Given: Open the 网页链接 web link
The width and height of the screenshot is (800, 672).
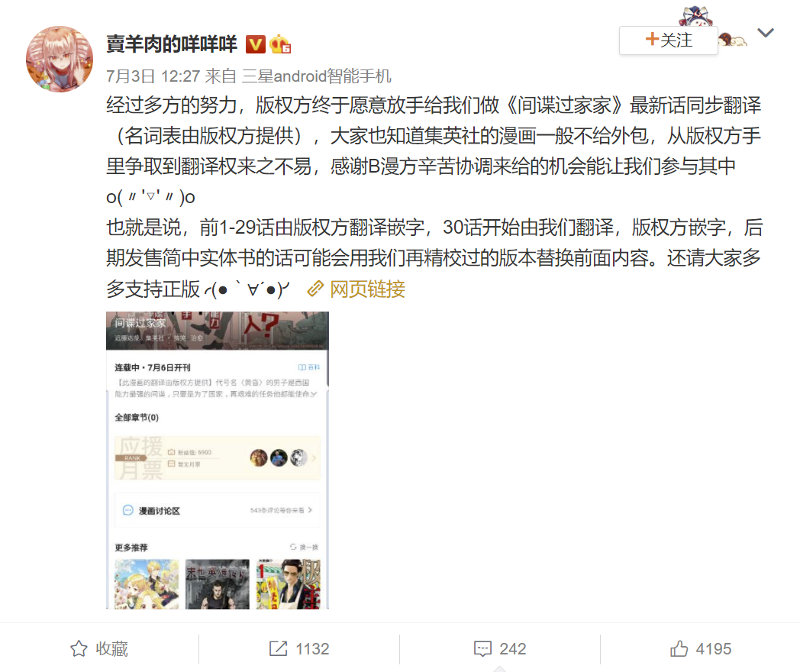Looking at the screenshot, I should pyautogui.click(x=367, y=289).
